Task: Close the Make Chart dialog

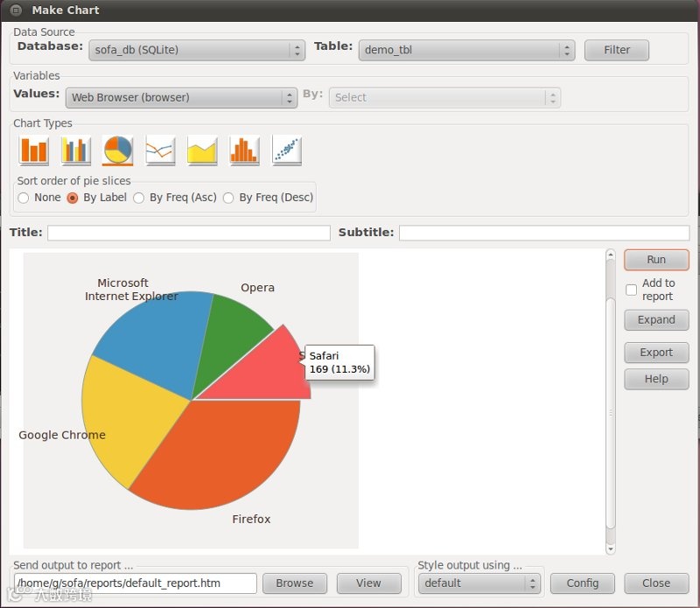Action: pyautogui.click(x=656, y=584)
